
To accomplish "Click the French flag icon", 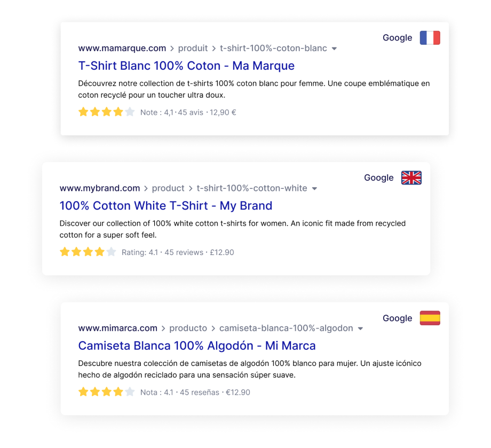I will coord(430,38).
